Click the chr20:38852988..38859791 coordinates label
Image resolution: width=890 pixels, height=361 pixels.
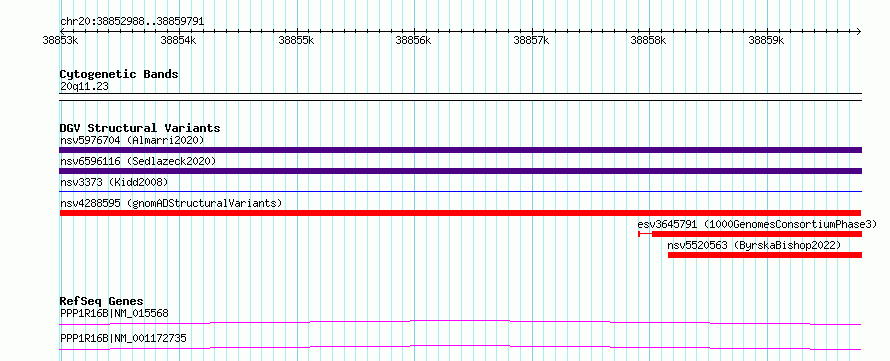132,22
